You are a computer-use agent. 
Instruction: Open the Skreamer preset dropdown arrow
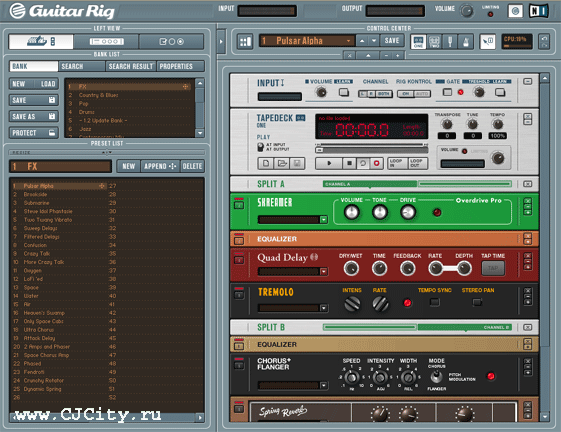(x=323, y=219)
